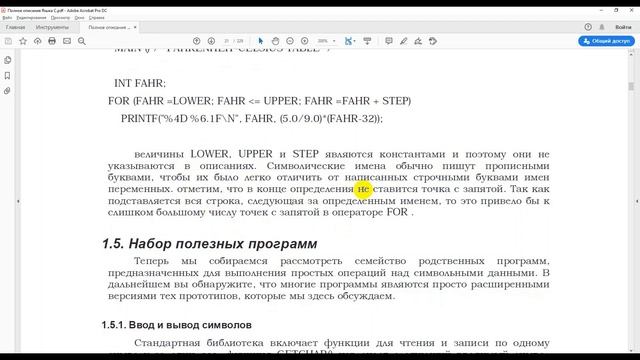The image size is (640, 360).
Task: Open the Редактирование menu
Action: pos(31,18)
